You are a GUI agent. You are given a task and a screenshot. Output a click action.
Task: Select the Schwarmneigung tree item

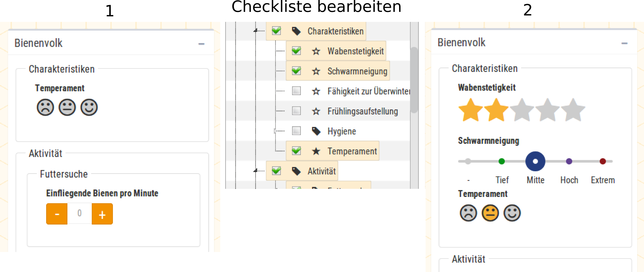(357, 71)
